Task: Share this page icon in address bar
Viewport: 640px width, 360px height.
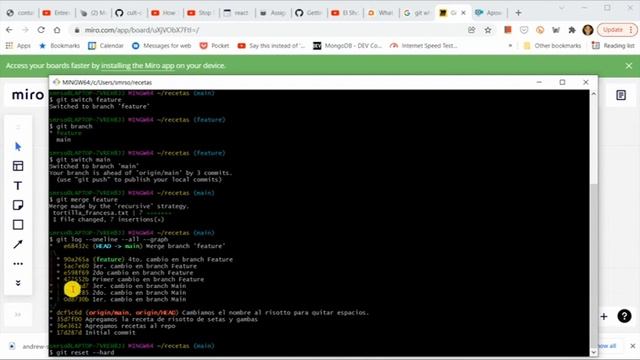Action: (472, 30)
